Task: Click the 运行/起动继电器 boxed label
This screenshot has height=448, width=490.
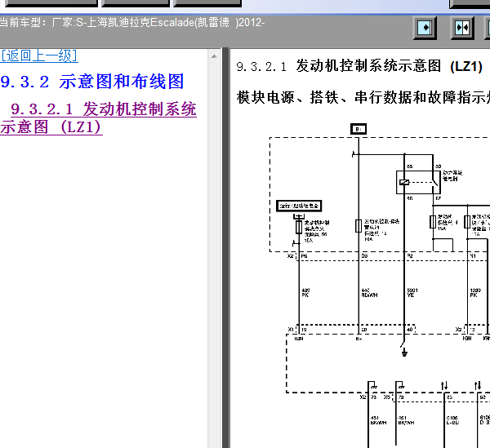Action: [x=299, y=206]
